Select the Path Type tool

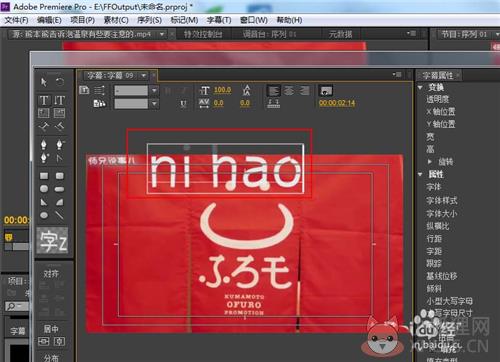[44, 127]
